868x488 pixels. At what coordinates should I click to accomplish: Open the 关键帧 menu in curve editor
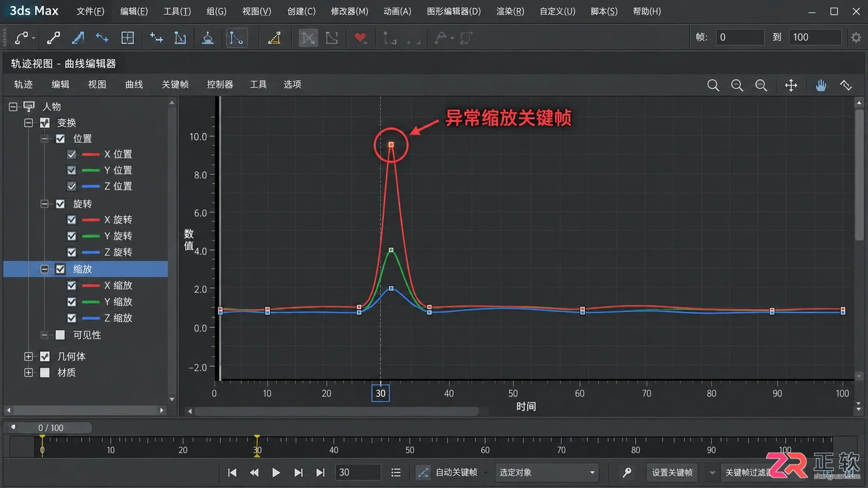(175, 84)
